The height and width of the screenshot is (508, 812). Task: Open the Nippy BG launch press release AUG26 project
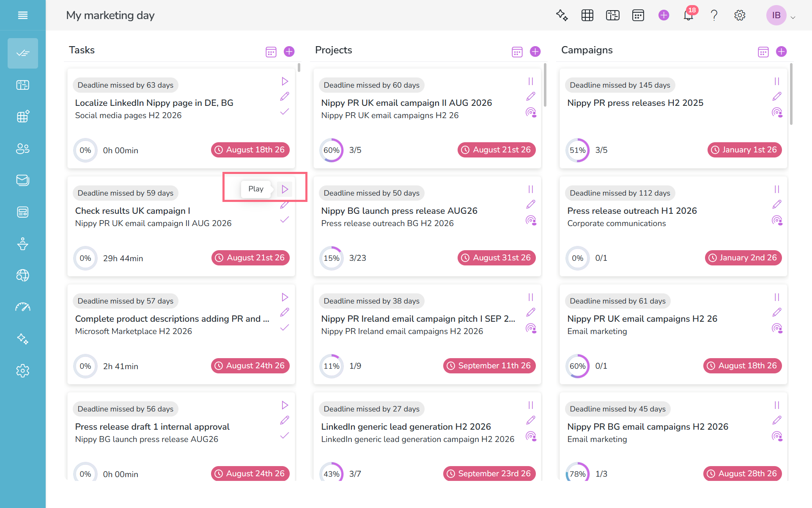(399, 211)
